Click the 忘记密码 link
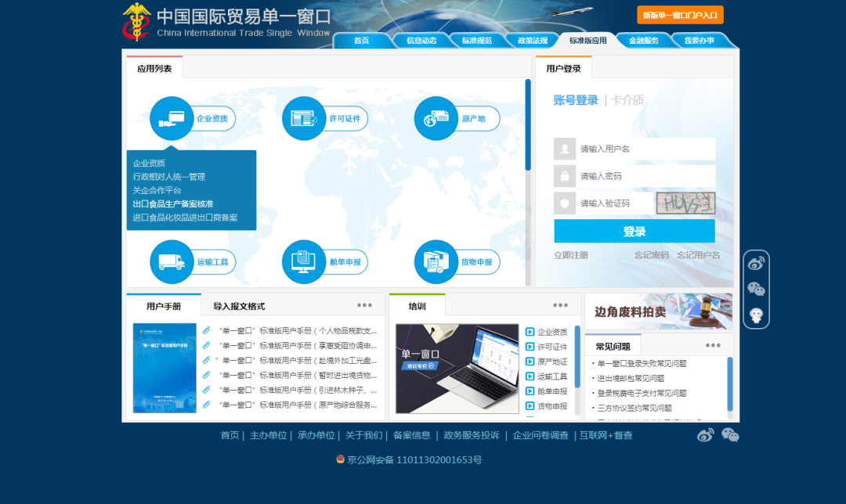Image resolution: width=846 pixels, height=504 pixels. click(652, 255)
